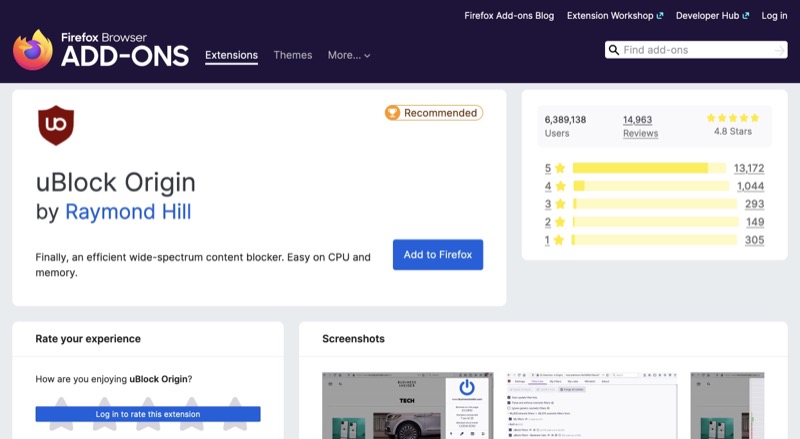
Task: Open Raymond Hill's author page
Action: click(x=128, y=212)
